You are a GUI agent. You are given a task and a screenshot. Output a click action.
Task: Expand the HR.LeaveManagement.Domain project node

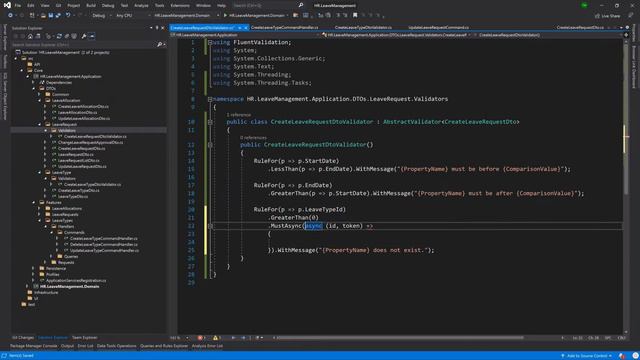click(27, 287)
